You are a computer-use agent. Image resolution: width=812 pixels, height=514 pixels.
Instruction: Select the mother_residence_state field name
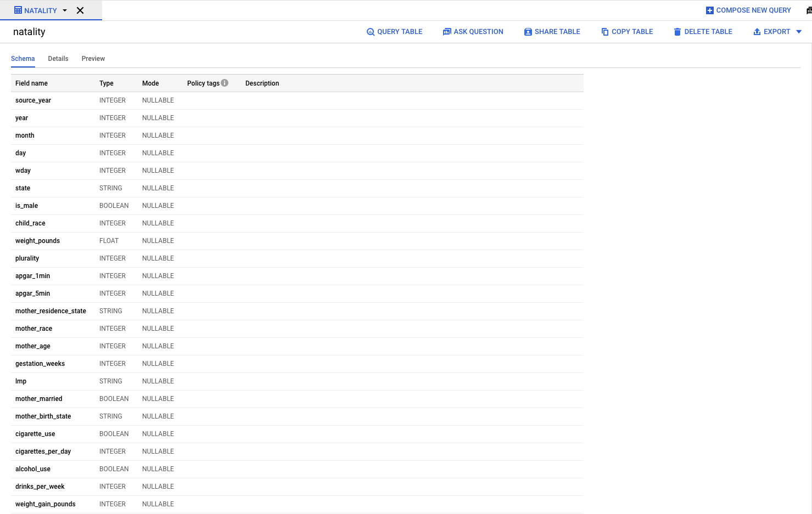pos(51,311)
